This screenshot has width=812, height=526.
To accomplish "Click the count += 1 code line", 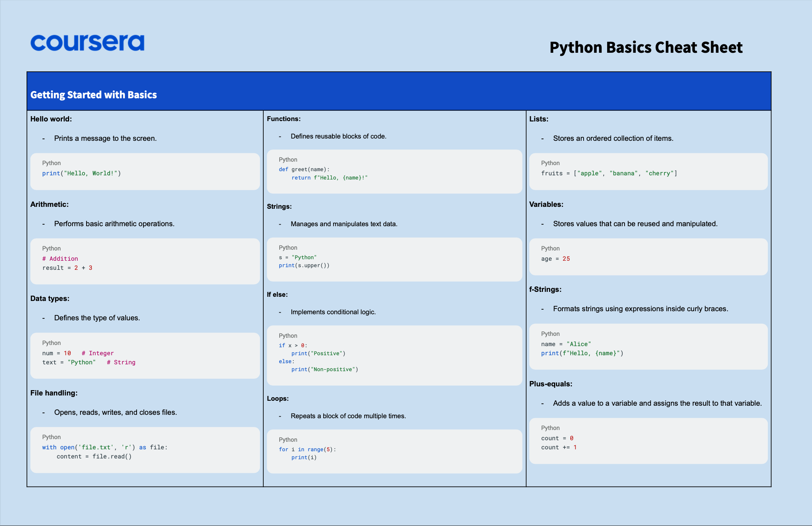I will pos(559,447).
